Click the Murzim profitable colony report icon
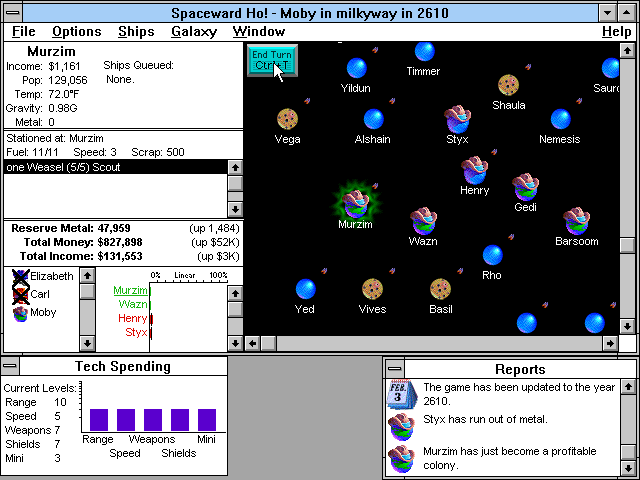640x480 pixels. pyautogui.click(x=402, y=458)
